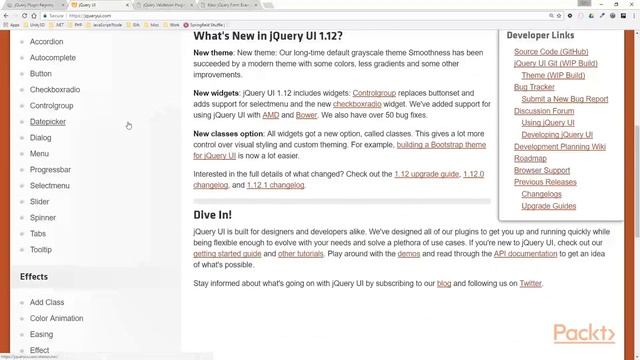This screenshot has height=360, width=640.
Task: Open the Previous Releases link
Action: pyautogui.click(x=545, y=182)
